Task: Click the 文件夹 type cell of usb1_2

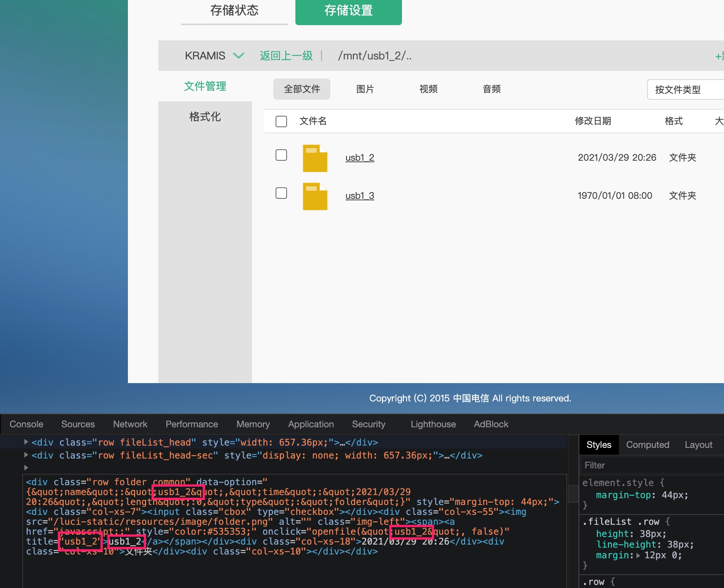Action: 683,158
